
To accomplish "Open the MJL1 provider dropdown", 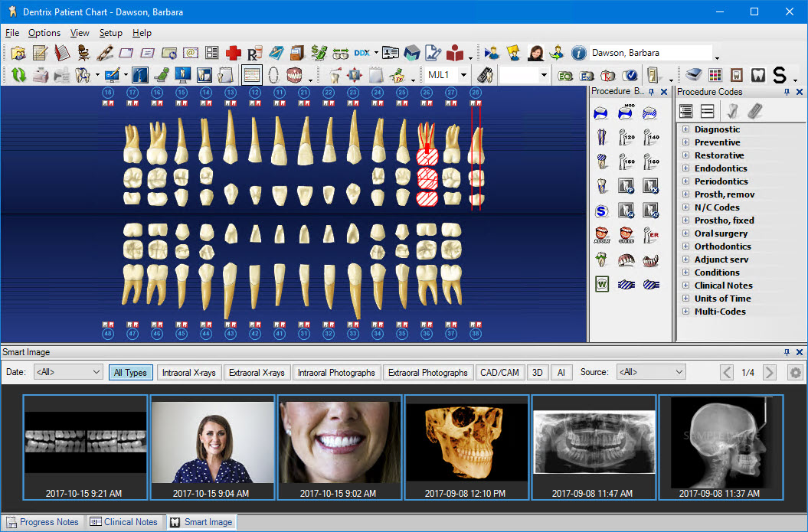I will pos(463,75).
